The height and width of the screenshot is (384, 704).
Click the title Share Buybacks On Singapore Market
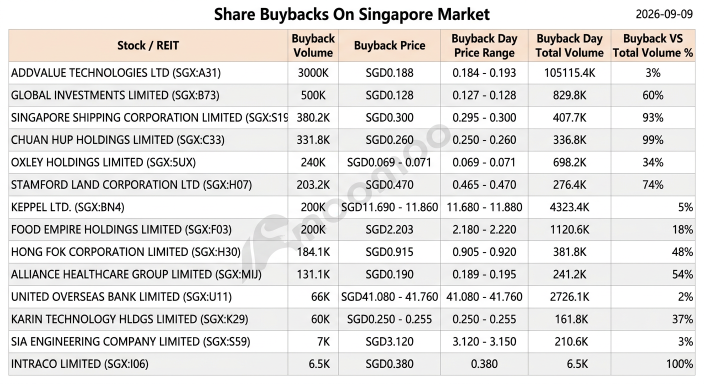tap(352, 14)
